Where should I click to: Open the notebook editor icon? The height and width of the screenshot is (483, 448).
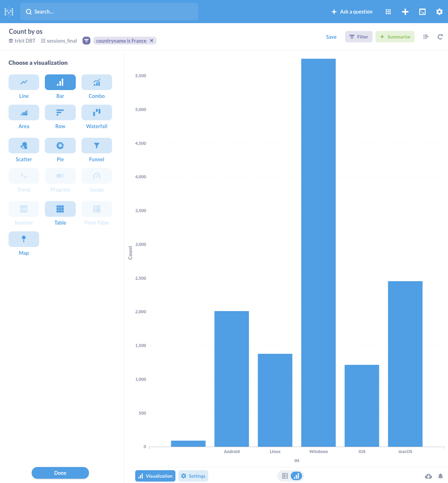tap(426, 37)
